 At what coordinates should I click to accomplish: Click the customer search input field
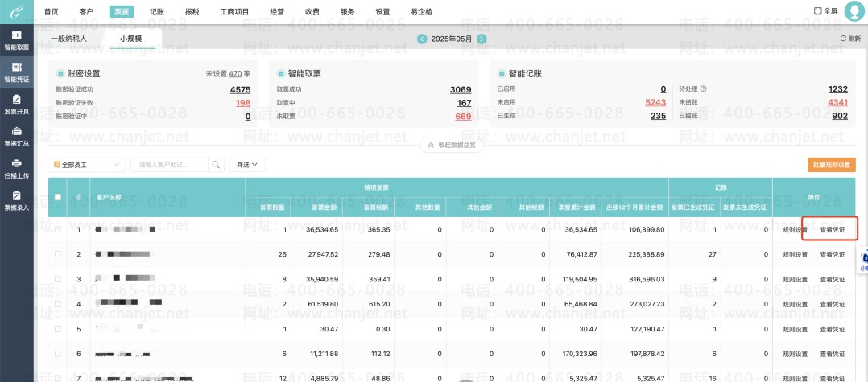pyautogui.click(x=169, y=165)
